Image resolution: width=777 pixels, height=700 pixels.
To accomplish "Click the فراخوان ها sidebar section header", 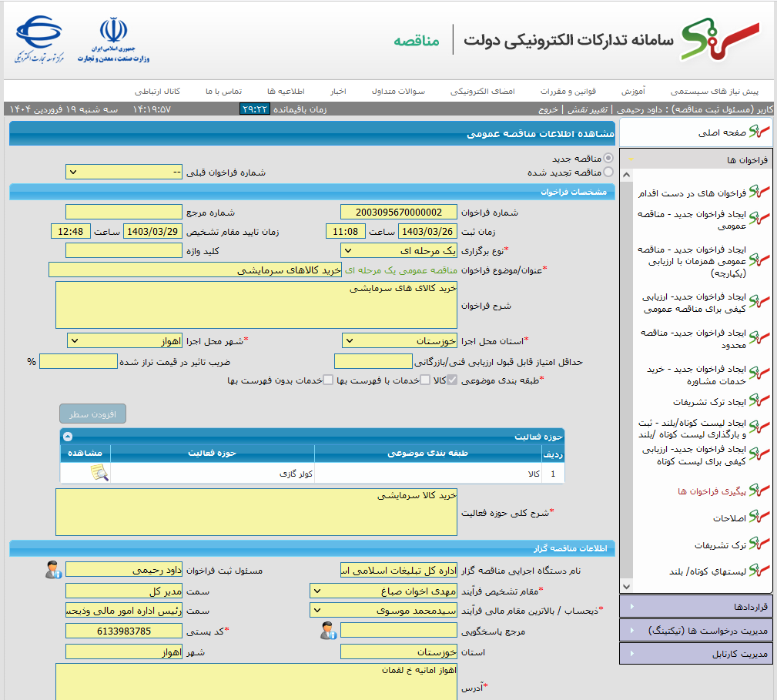I will [x=695, y=159].
